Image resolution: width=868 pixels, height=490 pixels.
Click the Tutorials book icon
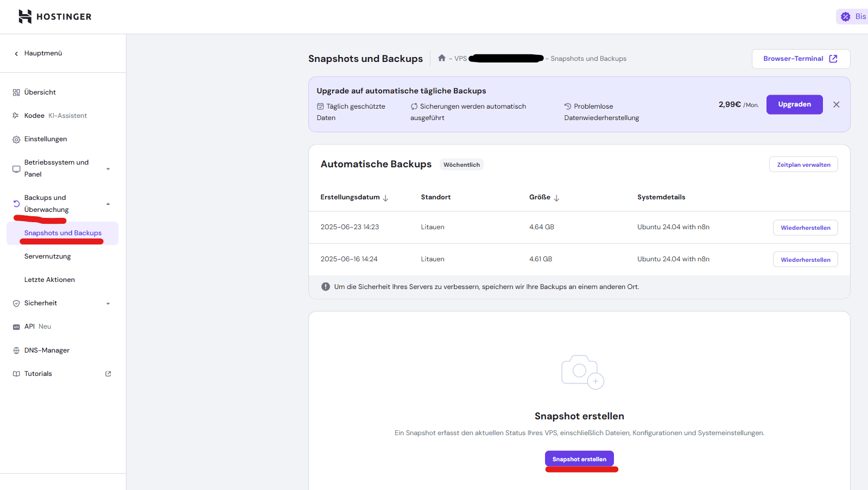[16, 374]
